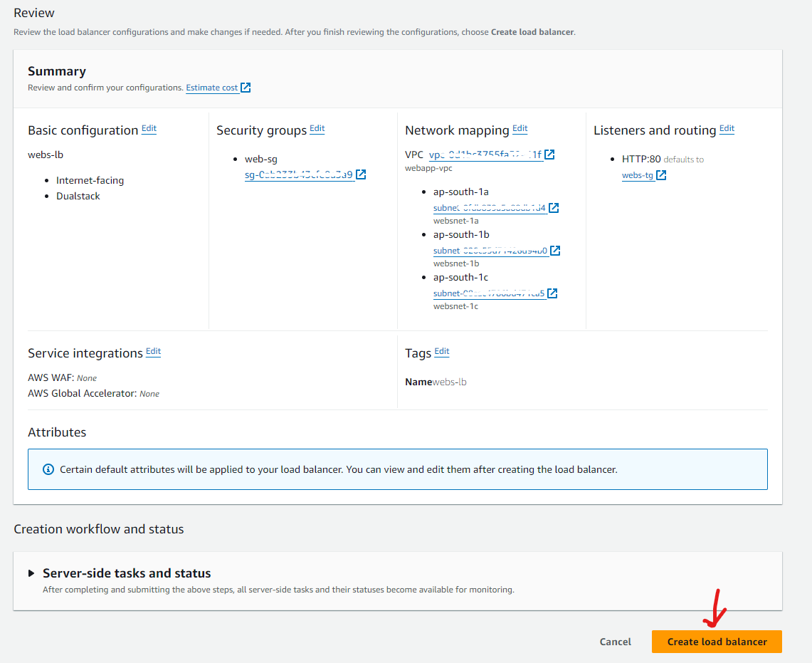This screenshot has height=663, width=812.
Task: Edit the Security groups section
Action: coord(317,129)
